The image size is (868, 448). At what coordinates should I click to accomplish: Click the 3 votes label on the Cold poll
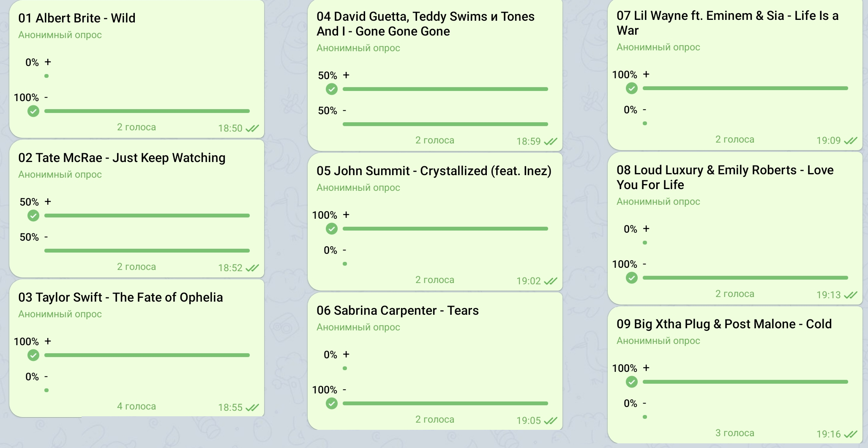[x=734, y=433]
